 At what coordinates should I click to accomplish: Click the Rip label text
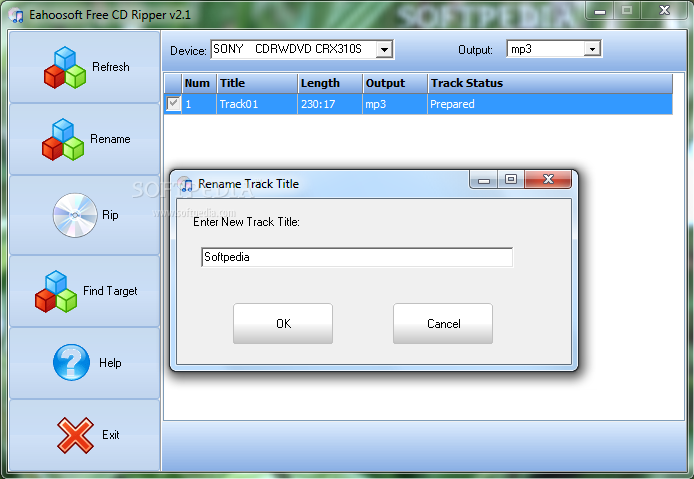[x=110, y=215]
